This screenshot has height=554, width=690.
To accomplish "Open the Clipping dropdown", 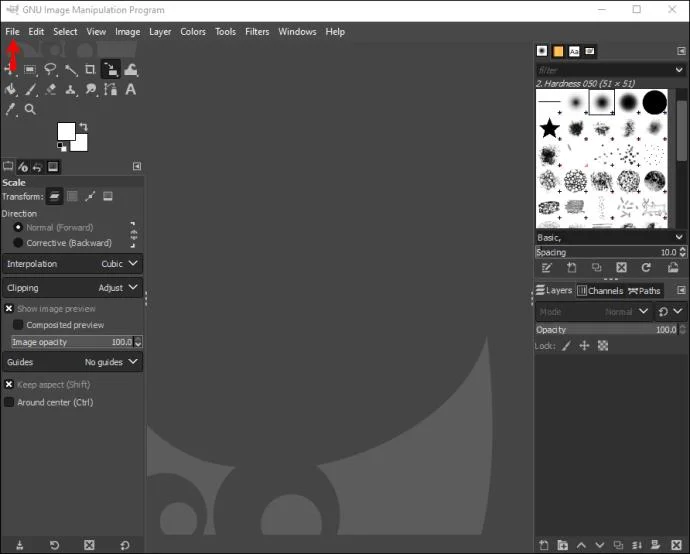I will (x=73, y=288).
